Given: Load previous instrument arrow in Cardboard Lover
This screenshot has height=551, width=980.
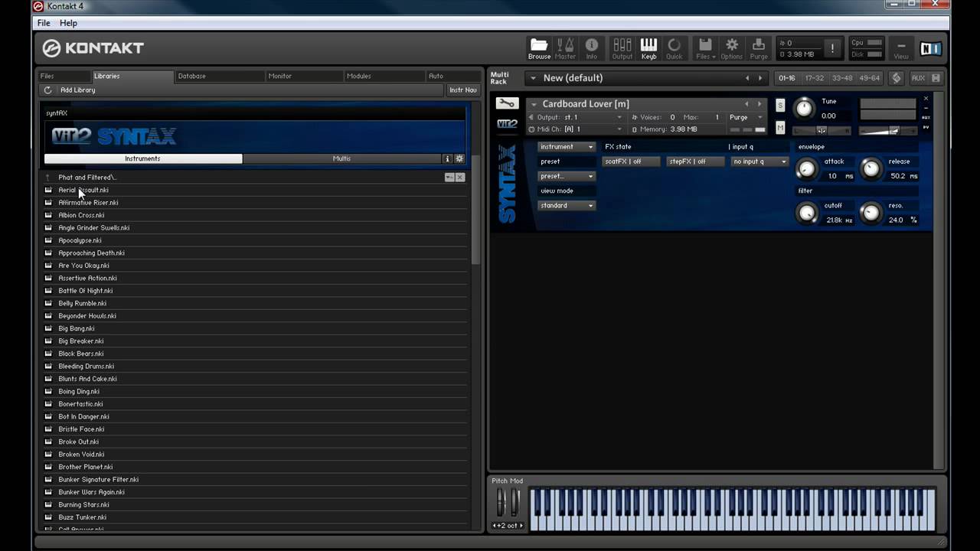Looking at the screenshot, I should click(746, 104).
